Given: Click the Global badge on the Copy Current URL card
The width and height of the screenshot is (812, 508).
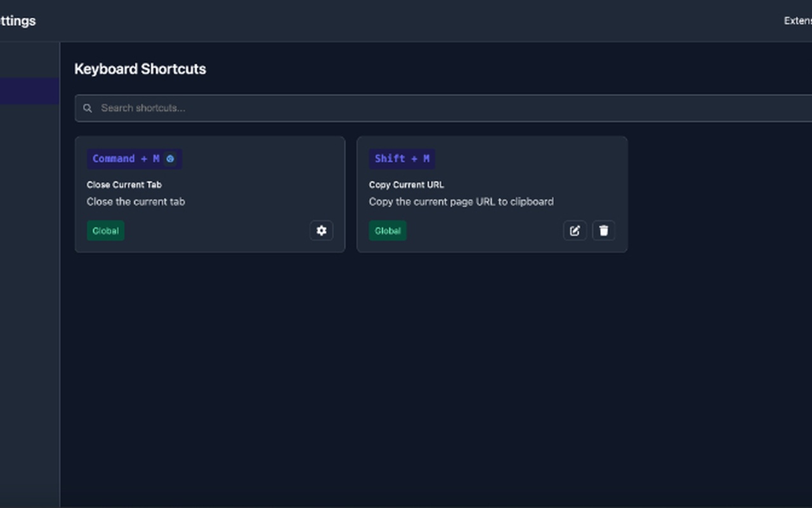Looking at the screenshot, I should [x=388, y=231].
